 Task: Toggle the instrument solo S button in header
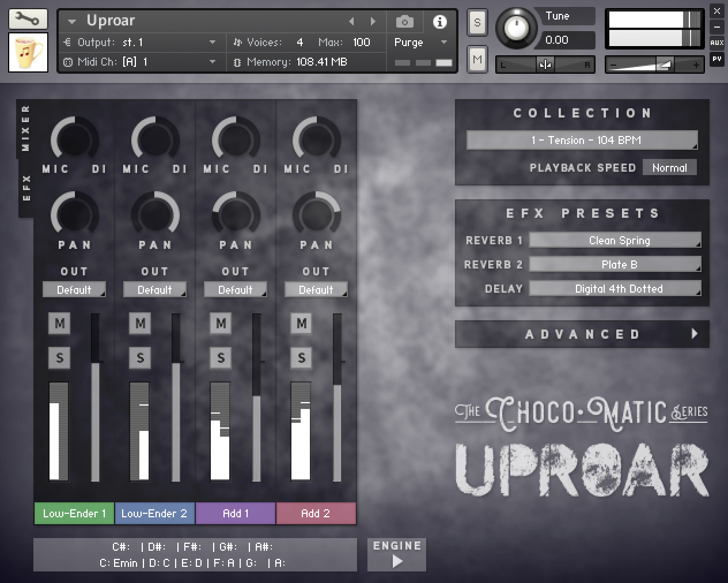[x=477, y=23]
